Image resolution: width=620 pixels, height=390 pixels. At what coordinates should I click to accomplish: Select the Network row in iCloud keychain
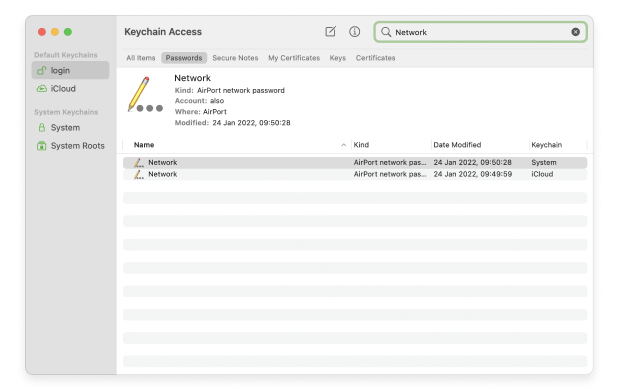tap(355, 174)
